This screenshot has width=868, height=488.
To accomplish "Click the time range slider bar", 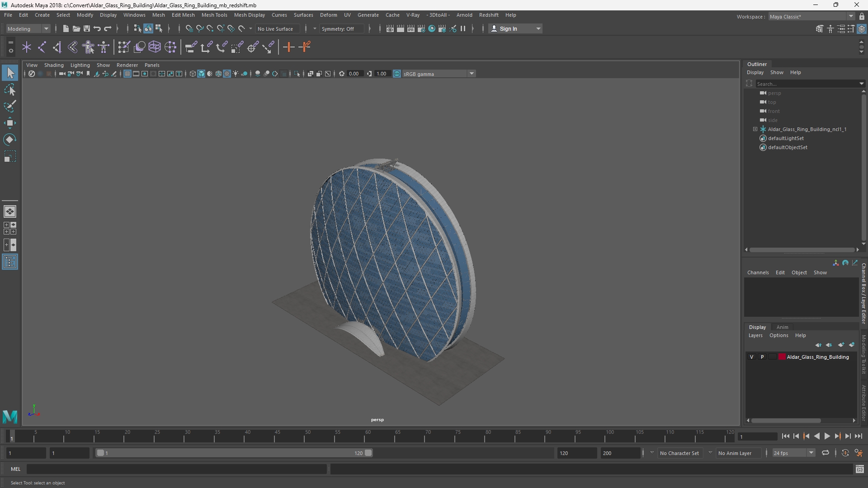I will coord(234,453).
